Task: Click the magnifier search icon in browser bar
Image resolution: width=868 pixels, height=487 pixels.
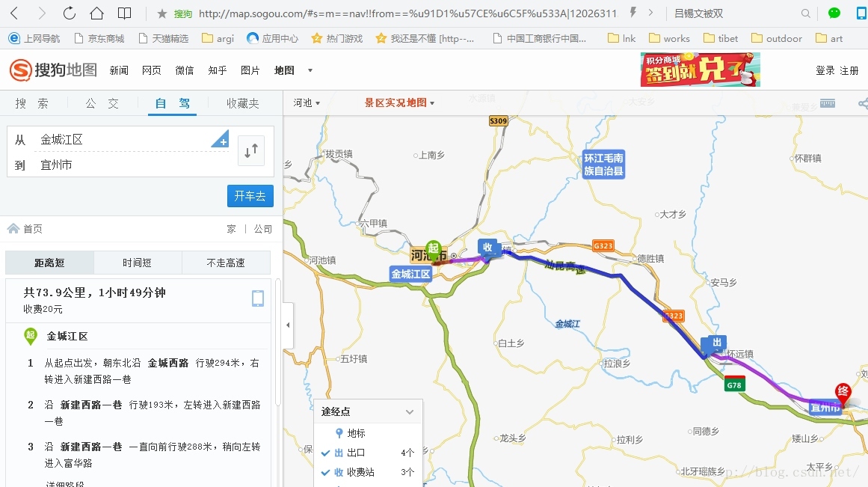Action: [805, 13]
